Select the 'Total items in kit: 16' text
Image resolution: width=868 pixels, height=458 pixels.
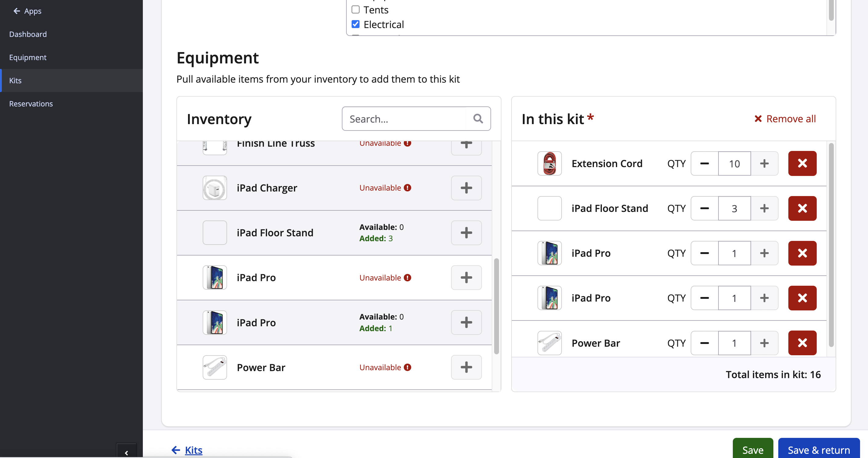pyautogui.click(x=773, y=374)
